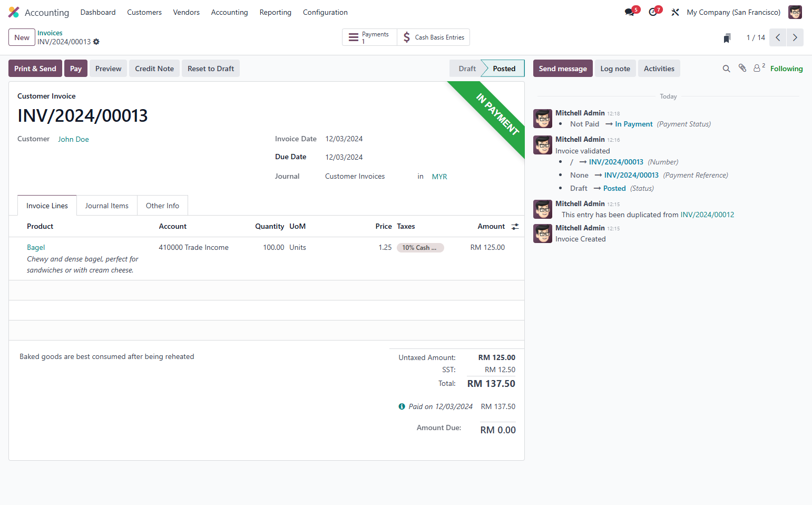Click the Pay button

(76, 69)
